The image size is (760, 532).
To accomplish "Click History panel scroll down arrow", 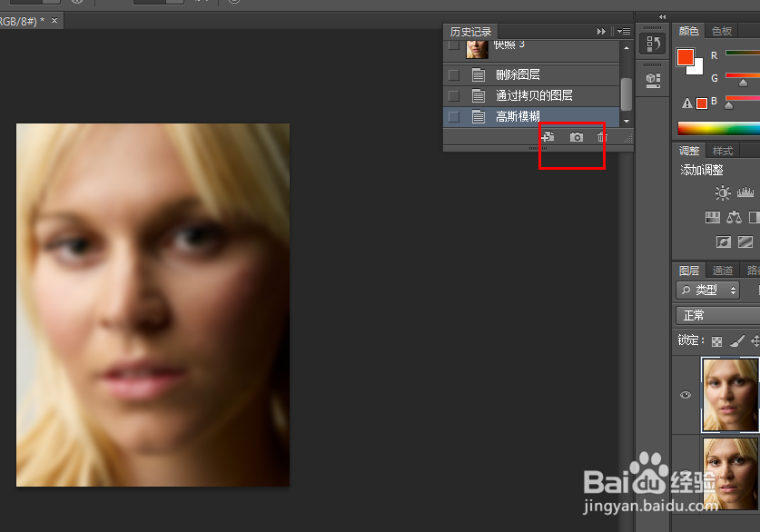I will [627, 121].
